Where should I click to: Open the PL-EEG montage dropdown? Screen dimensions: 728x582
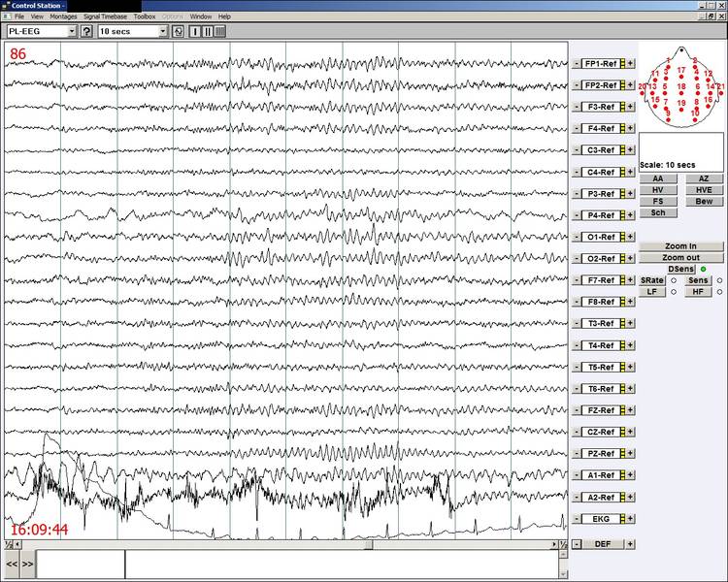pos(72,31)
